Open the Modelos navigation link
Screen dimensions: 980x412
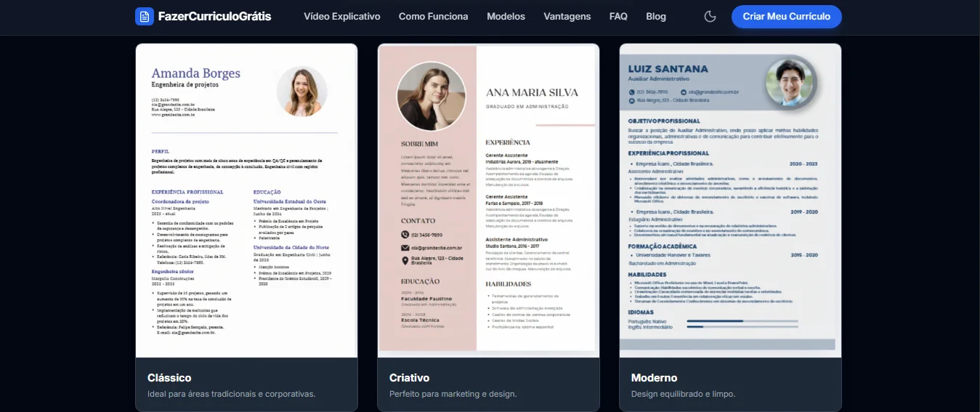coord(506,16)
